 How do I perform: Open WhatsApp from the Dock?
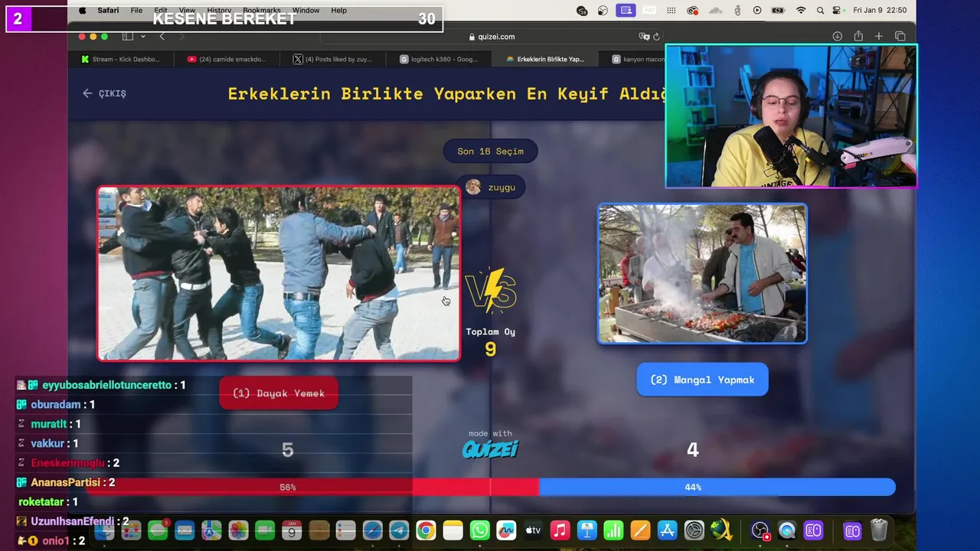(x=479, y=530)
